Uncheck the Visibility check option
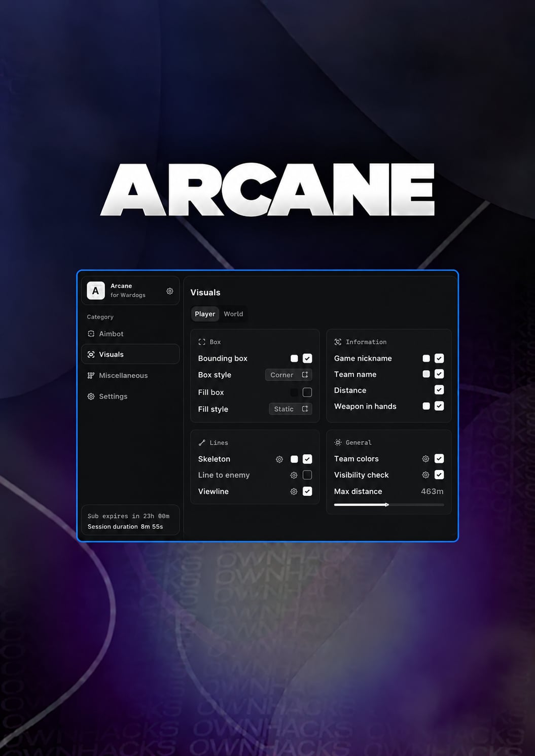535x756 pixels. (439, 475)
